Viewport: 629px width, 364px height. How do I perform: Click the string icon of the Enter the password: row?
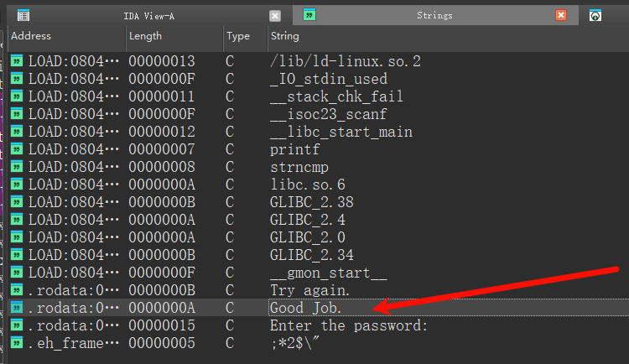[x=17, y=325]
